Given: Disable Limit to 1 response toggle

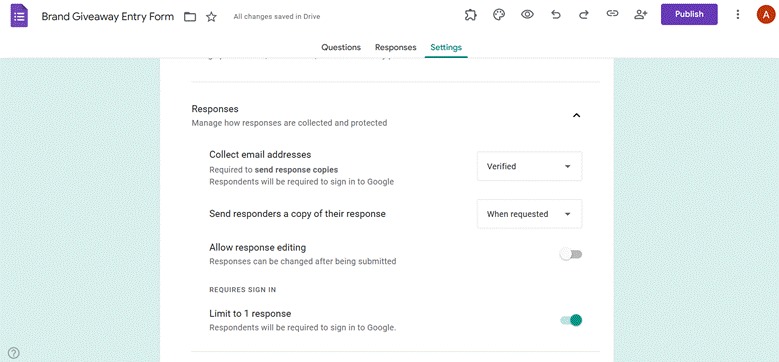Looking at the screenshot, I should (571, 320).
